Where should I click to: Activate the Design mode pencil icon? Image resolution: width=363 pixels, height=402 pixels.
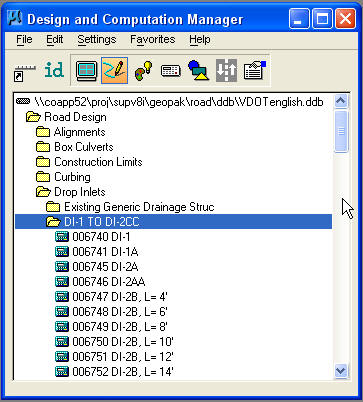pos(114,70)
